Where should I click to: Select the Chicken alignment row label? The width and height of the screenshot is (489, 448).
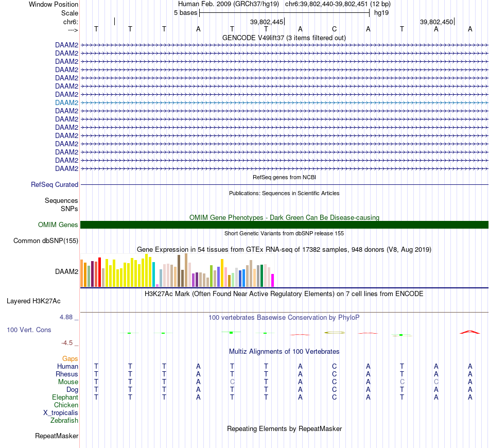(x=66, y=405)
